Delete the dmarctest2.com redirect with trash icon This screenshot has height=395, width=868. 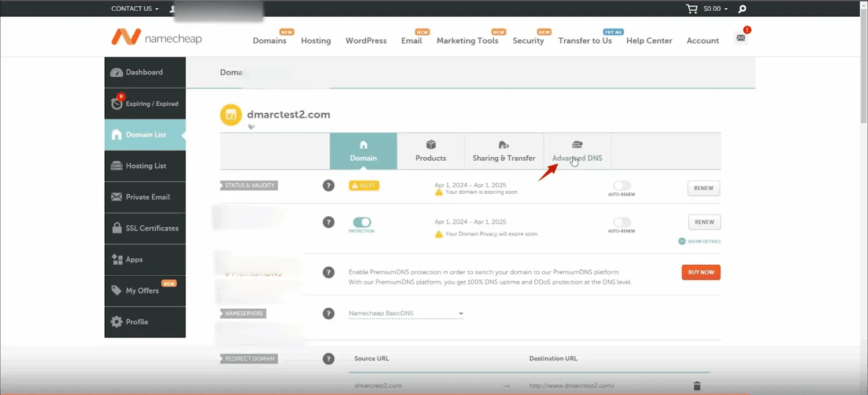point(697,386)
